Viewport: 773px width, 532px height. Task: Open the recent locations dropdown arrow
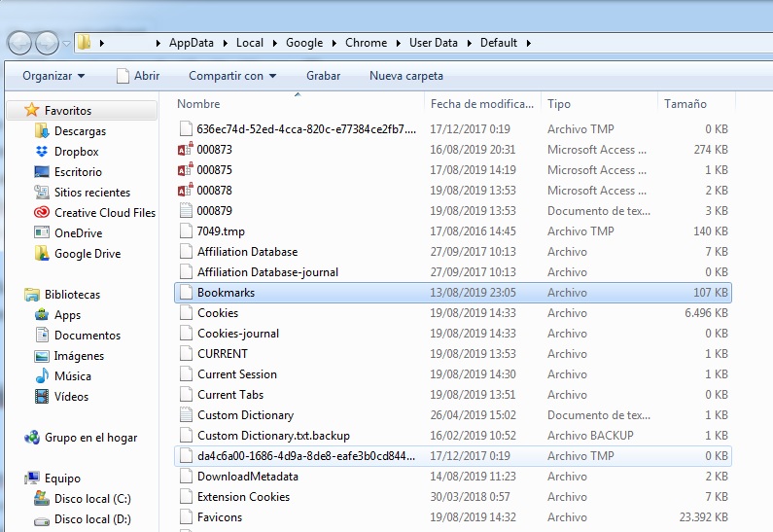click(x=66, y=44)
